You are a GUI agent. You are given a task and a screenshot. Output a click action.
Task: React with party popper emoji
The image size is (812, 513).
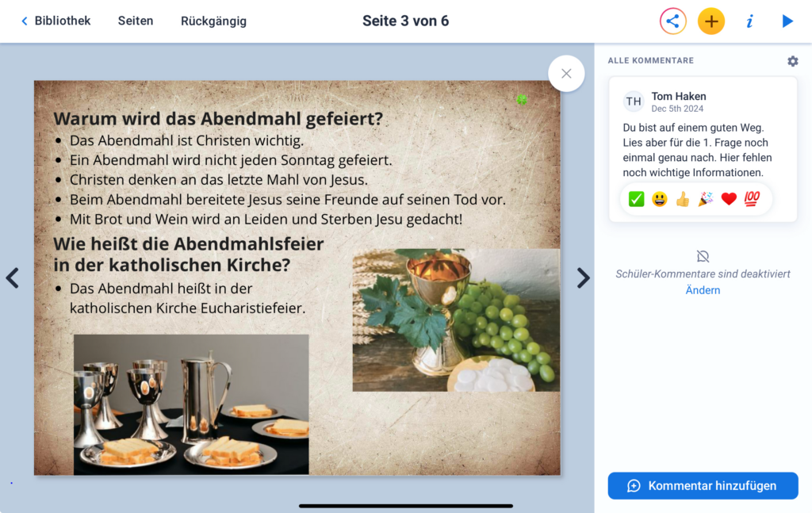[705, 199]
